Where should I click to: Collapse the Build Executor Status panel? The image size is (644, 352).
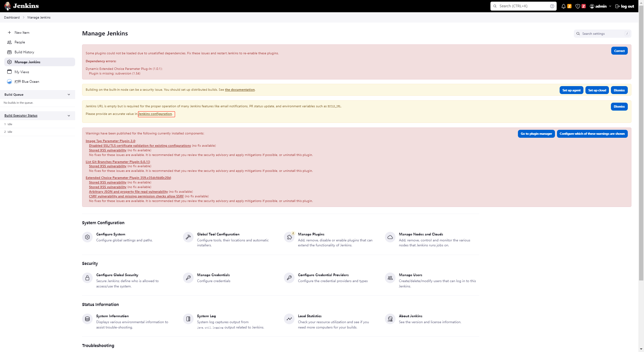pos(69,116)
